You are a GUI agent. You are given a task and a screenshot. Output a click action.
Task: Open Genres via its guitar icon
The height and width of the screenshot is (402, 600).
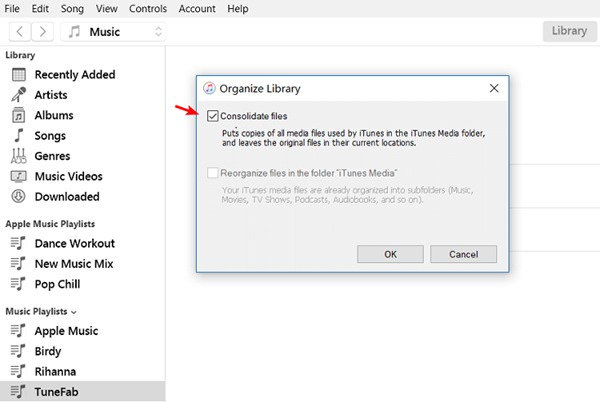pyautogui.click(x=18, y=156)
